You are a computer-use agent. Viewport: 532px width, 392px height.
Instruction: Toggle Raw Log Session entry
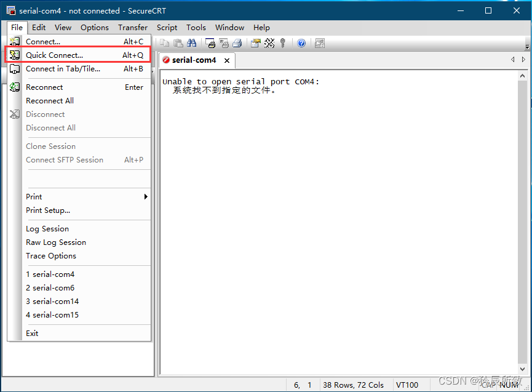point(79,242)
